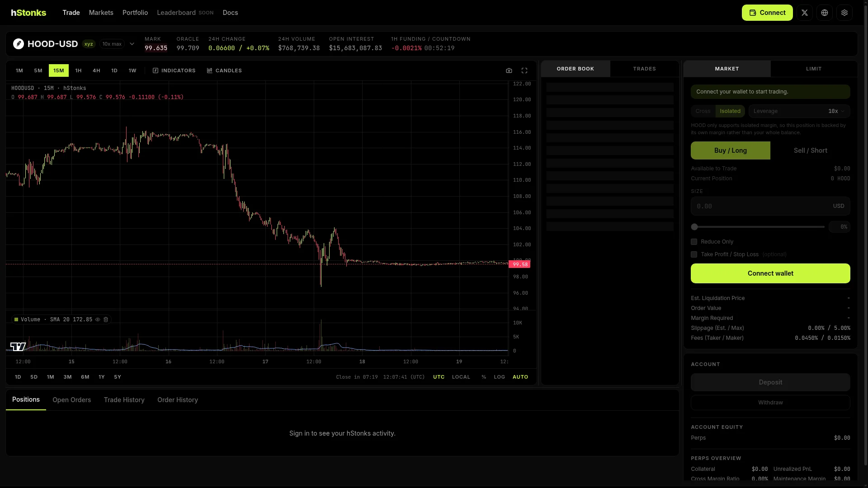Open the Trade History tab
Screen dimensions: 868x488
tap(124, 400)
